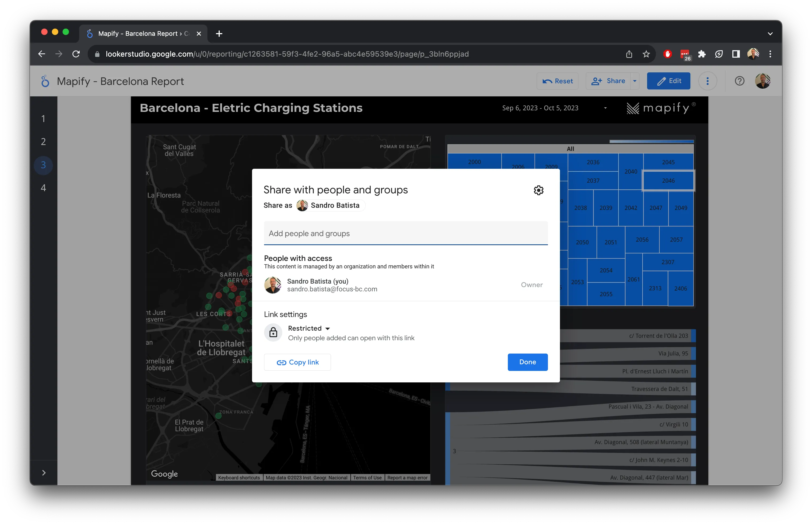Switch to report page 2
The width and height of the screenshot is (812, 525).
point(43,142)
